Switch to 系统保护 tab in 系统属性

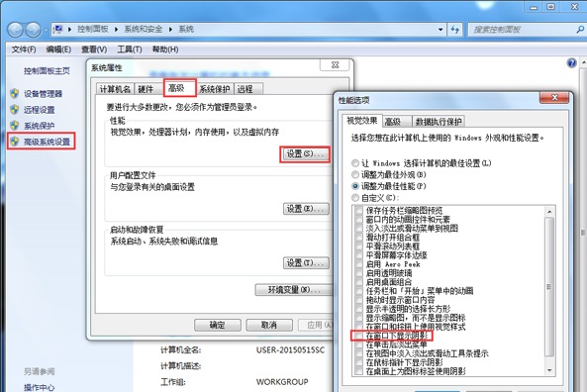pos(214,89)
